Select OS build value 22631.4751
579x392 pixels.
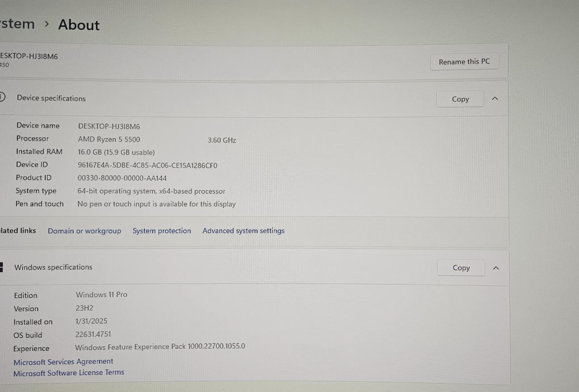point(93,334)
